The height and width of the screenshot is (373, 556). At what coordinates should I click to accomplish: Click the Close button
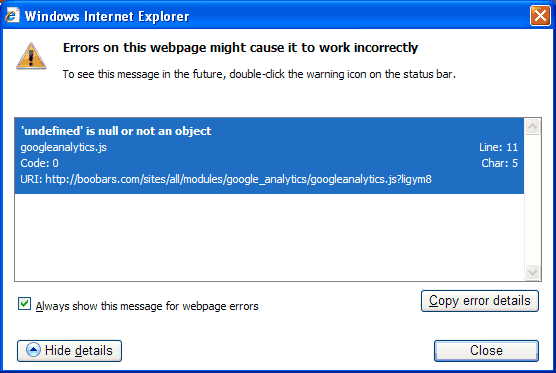pos(486,351)
